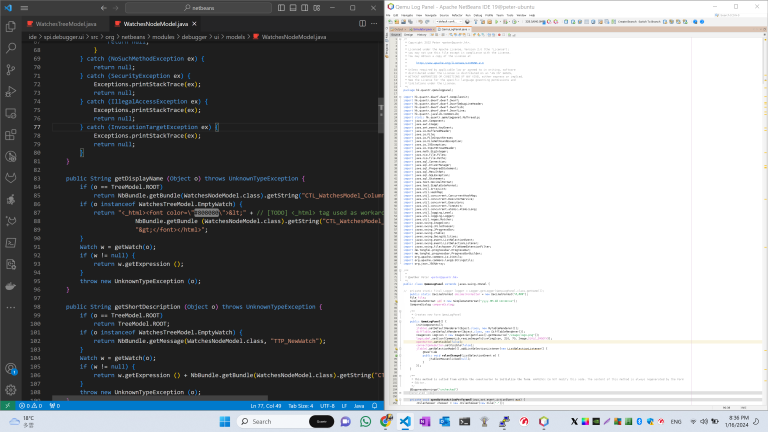The image size is (768, 432).
Task: Open Refactor menu in NetBeans
Action: tap(457, 15)
